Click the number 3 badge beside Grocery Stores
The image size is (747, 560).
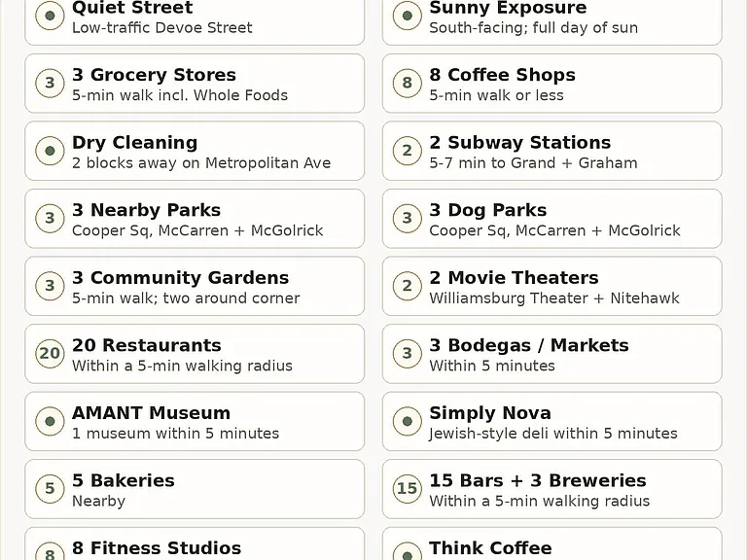[x=50, y=83]
